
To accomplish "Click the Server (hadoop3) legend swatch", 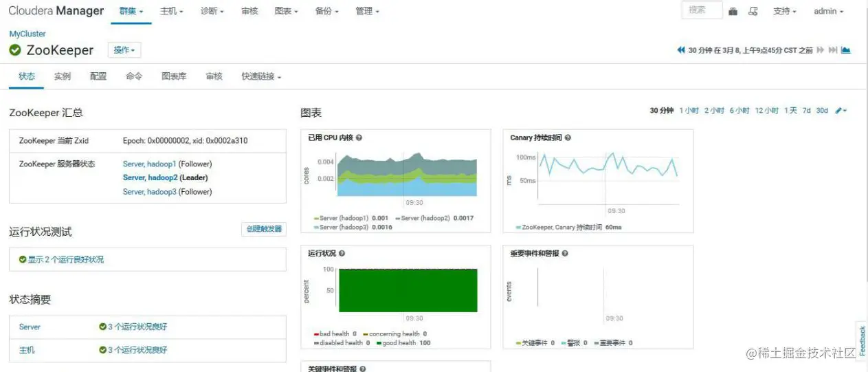I will pyautogui.click(x=316, y=227).
